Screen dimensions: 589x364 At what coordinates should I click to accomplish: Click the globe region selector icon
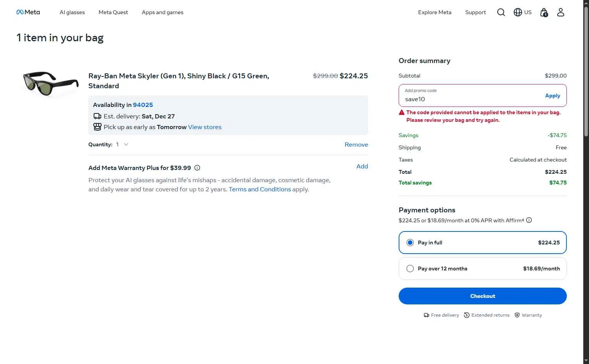click(x=518, y=12)
